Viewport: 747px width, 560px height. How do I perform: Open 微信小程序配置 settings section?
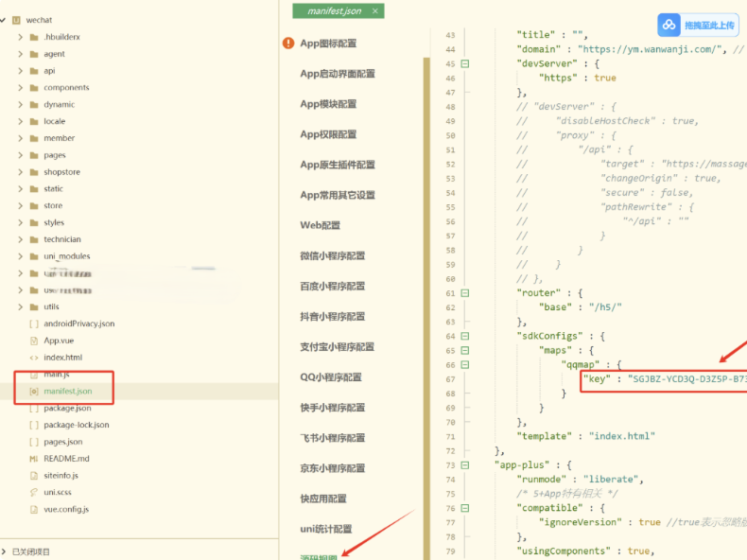pos(332,255)
